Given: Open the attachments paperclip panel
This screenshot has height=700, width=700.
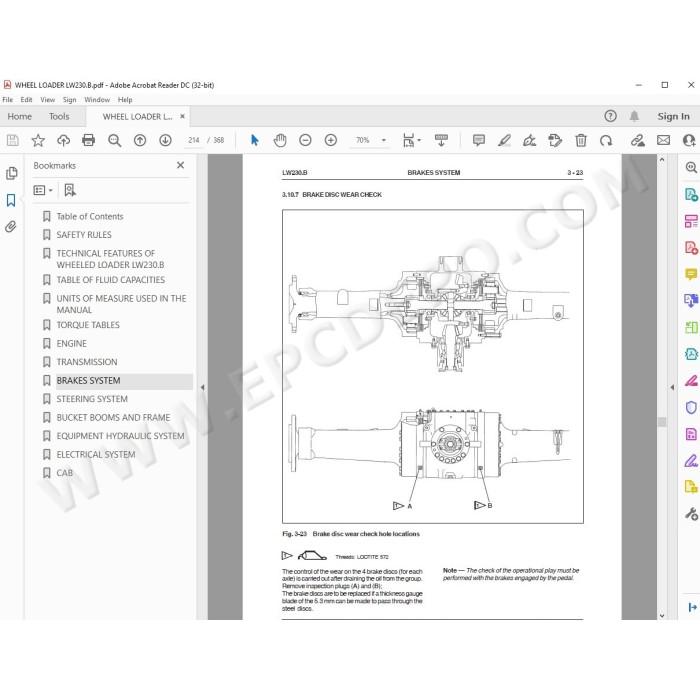Looking at the screenshot, I should [11, 227].
